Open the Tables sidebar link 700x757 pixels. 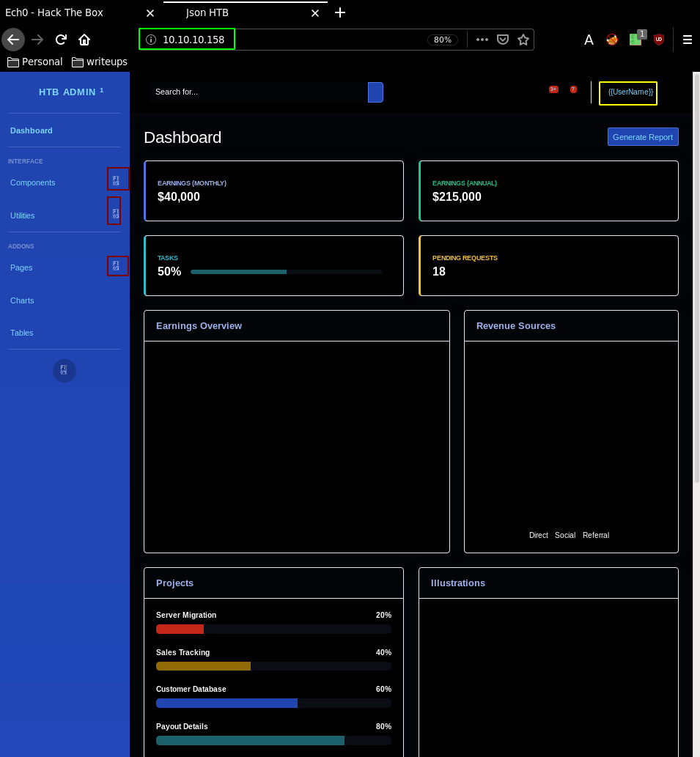pos(22,333)
